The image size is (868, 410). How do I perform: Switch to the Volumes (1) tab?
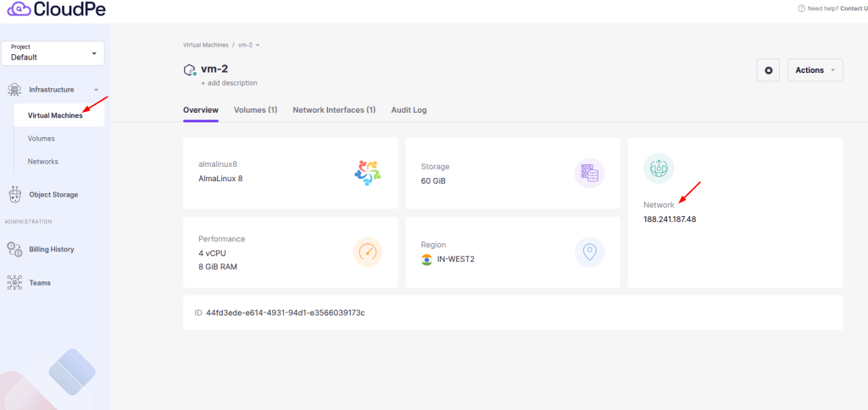255,110
